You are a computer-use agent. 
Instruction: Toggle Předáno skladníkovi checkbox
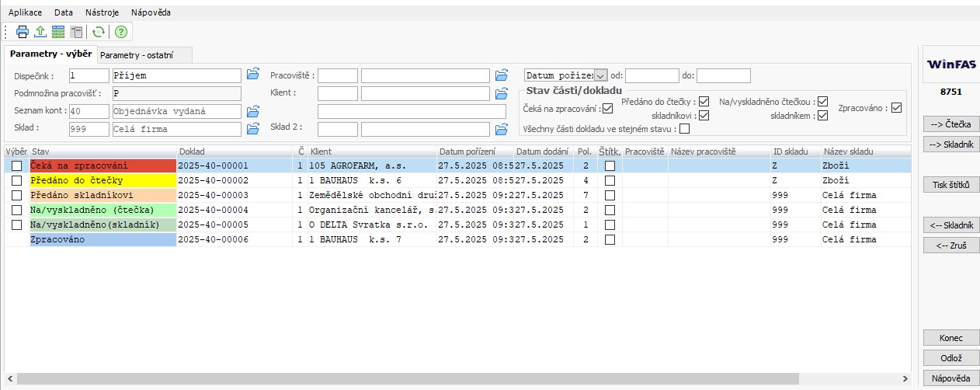pyautogui.click(x=704, y=115)
